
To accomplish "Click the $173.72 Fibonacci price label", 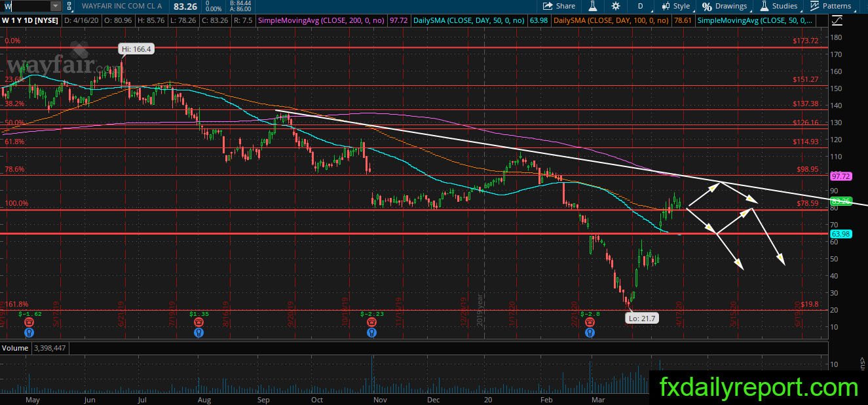I will click(x=806, y=41).
